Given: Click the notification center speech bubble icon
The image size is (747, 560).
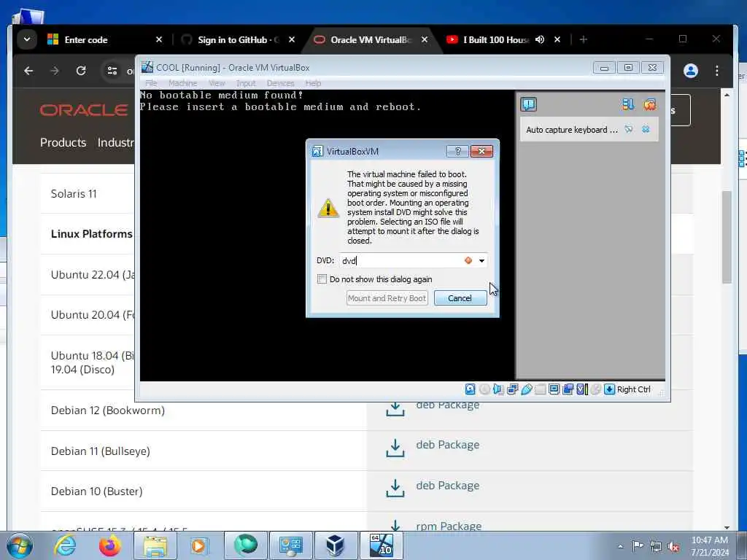Looking at the screenshot, I should click(x=528, y=104).
